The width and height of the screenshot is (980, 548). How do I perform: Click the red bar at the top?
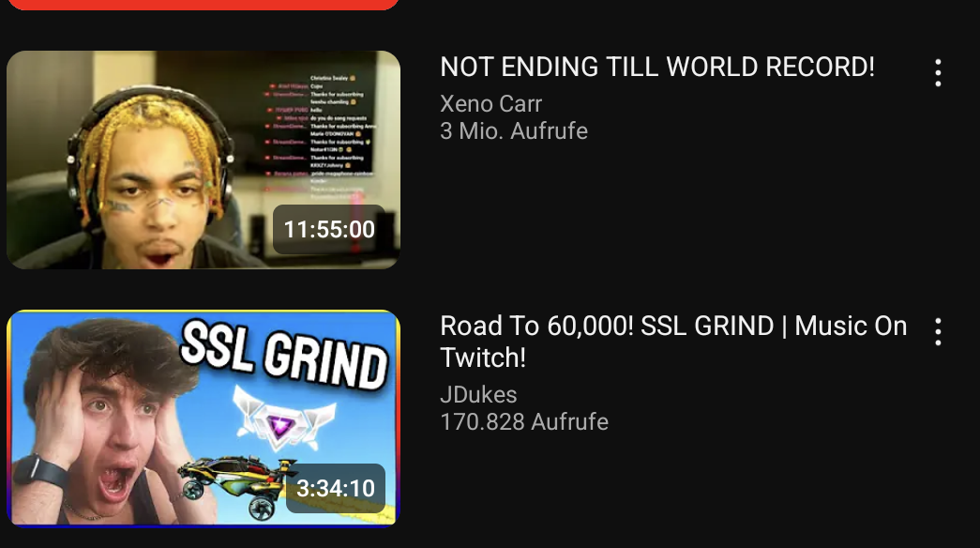pyautogui.click(x=204, y=5)
